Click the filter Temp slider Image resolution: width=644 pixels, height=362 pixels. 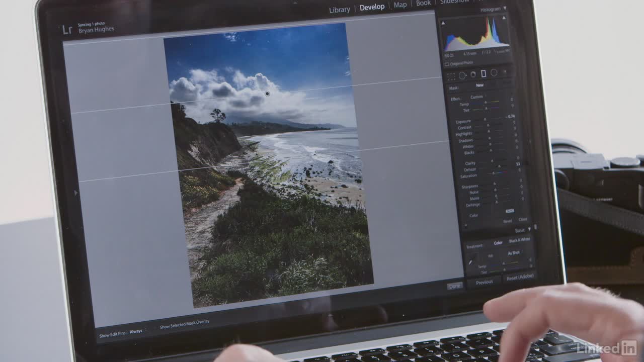point(487,103)
